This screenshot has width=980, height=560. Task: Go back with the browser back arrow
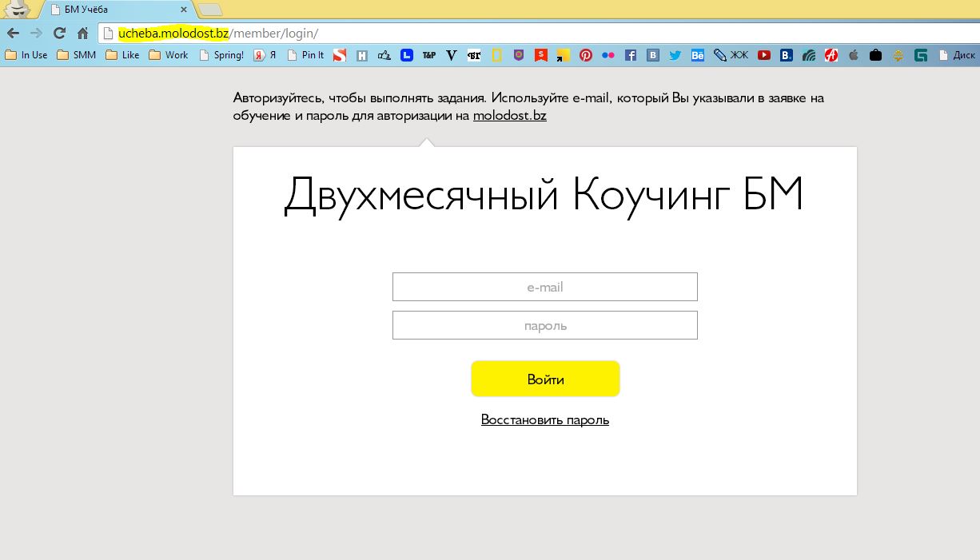[x=13, y=33]
